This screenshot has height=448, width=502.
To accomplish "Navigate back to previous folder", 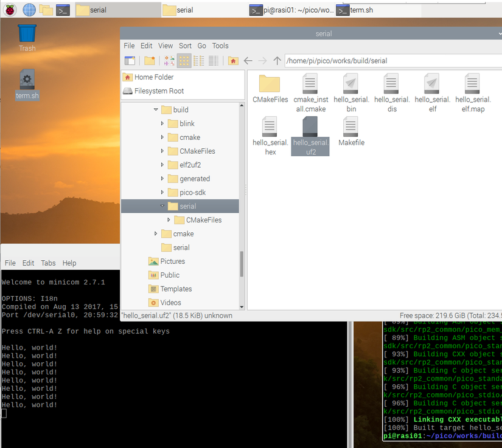I will click(248, 61).
